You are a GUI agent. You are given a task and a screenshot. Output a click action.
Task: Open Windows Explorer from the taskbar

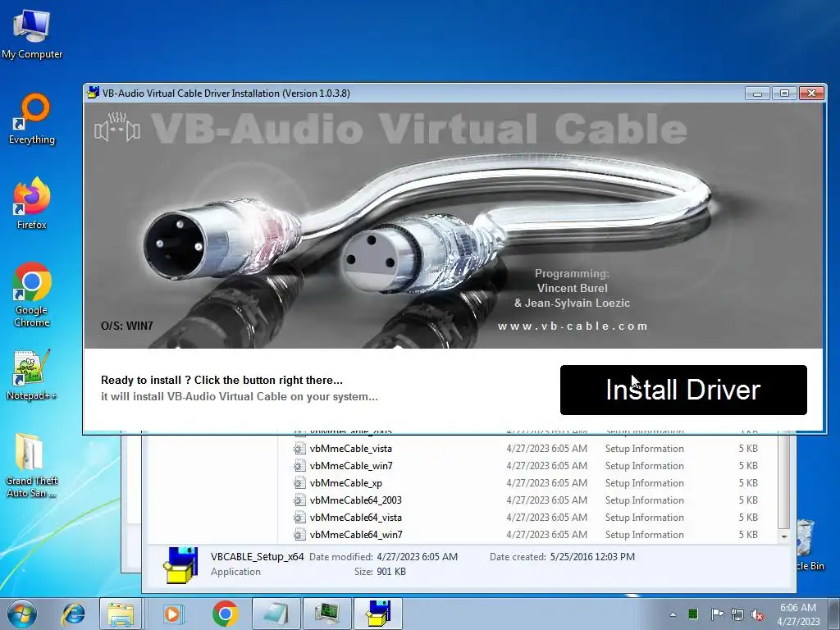(x=120, y=614)
